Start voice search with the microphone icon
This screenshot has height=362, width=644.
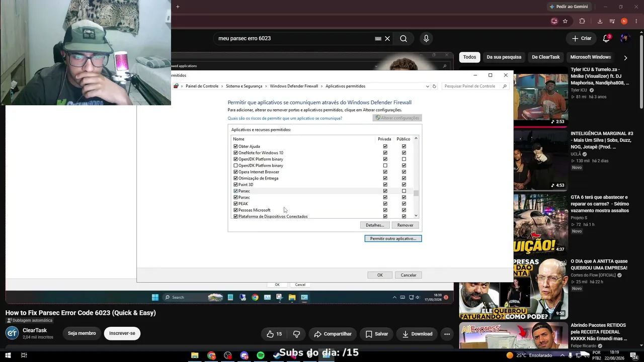pyautogui.click(x=426, y=39)
